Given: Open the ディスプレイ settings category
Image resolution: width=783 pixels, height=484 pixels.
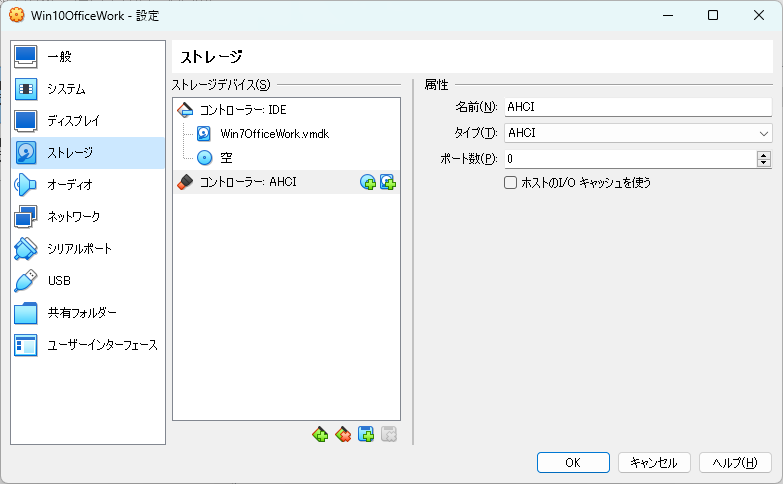Looking at the screenshot, I should tap(88, 121).
